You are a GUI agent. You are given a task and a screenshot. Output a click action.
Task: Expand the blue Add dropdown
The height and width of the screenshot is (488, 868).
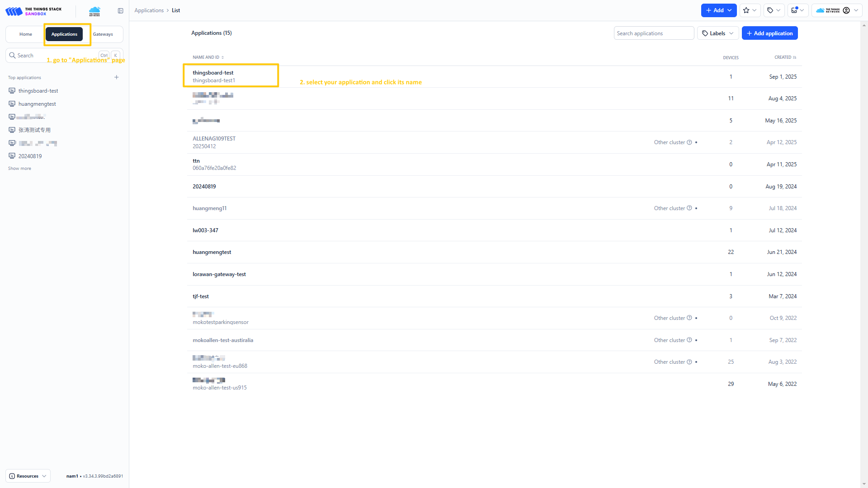pos(718,10)
